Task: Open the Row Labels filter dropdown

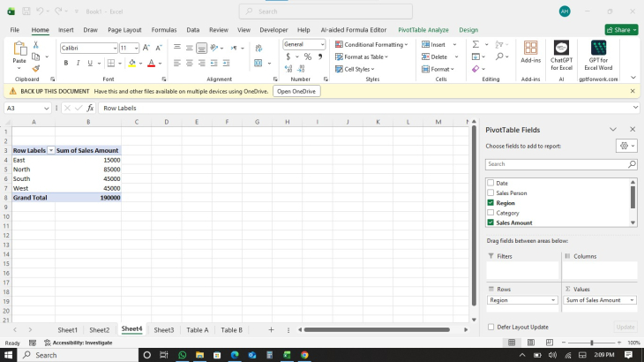Action: [x=51, y=151]
